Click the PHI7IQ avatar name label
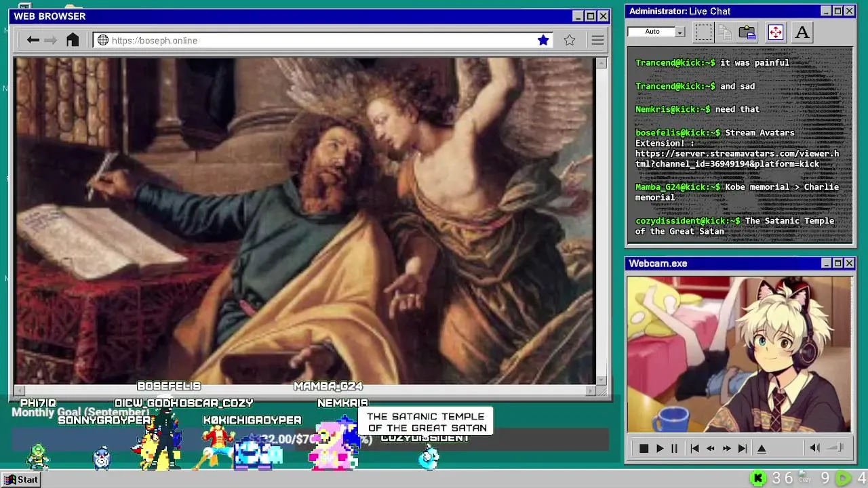 [x=38, y=403]
